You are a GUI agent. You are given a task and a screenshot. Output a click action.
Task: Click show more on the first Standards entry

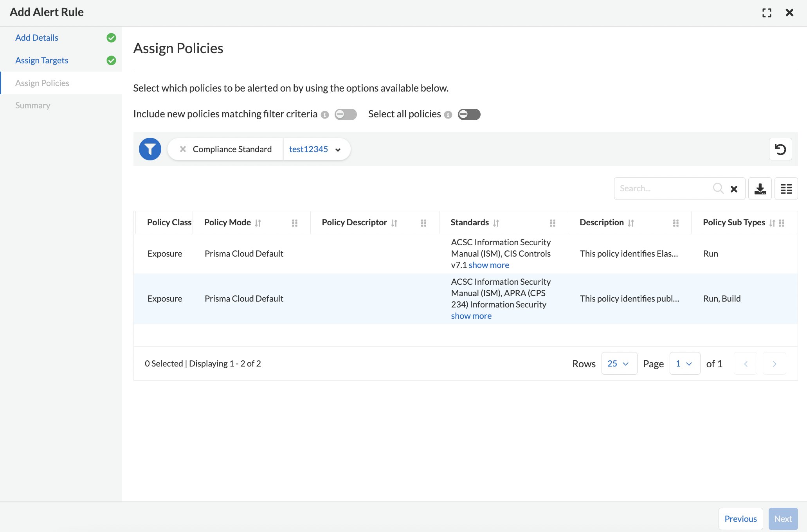tap(488, 265)
